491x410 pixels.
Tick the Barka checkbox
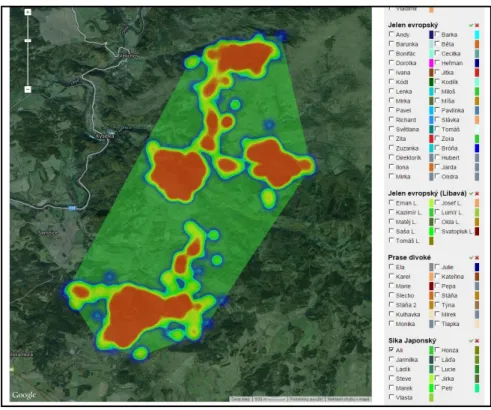[x=437, y=34]
